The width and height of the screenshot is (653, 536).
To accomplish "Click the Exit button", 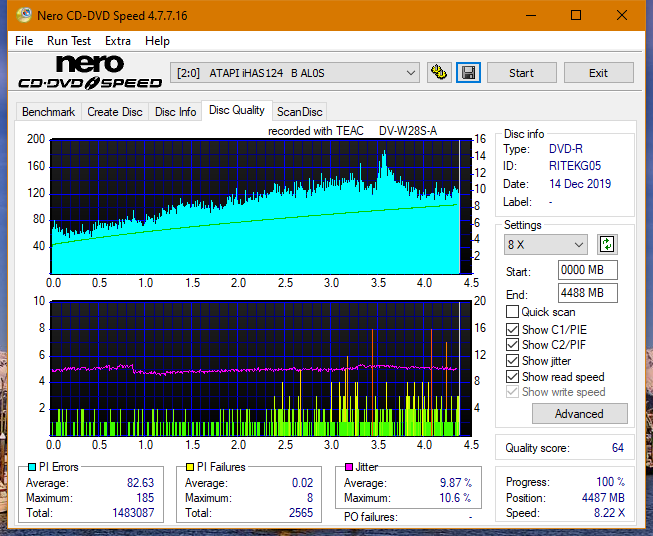I will click(x=598, y=73).
